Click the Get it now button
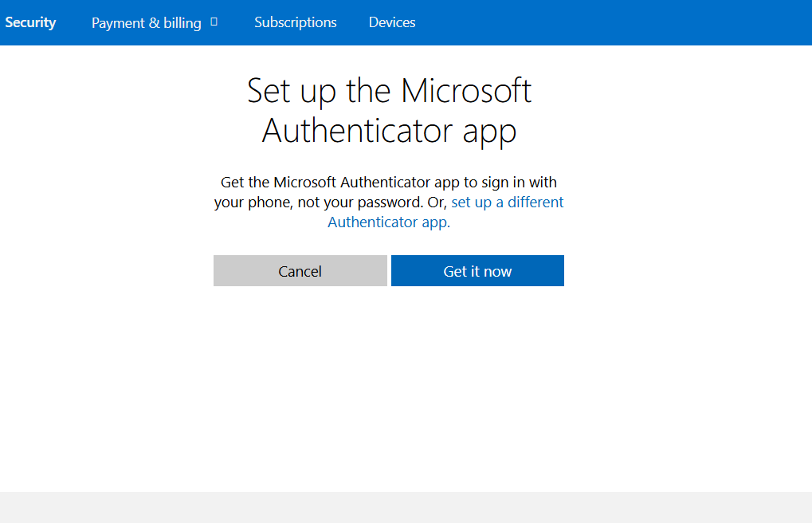This screenshot has height=523, width=812. [x=477, y=270]
